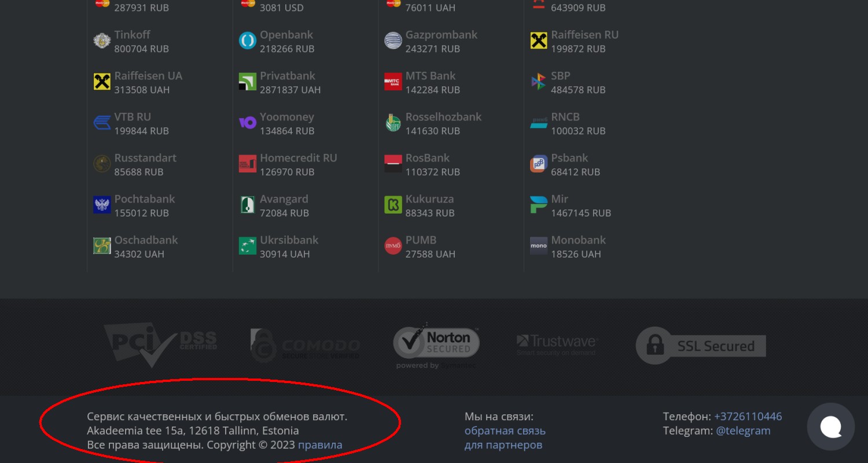Click the PUMB logo icon
This screenshot has width=868, height=463.
tap(393, 246)
